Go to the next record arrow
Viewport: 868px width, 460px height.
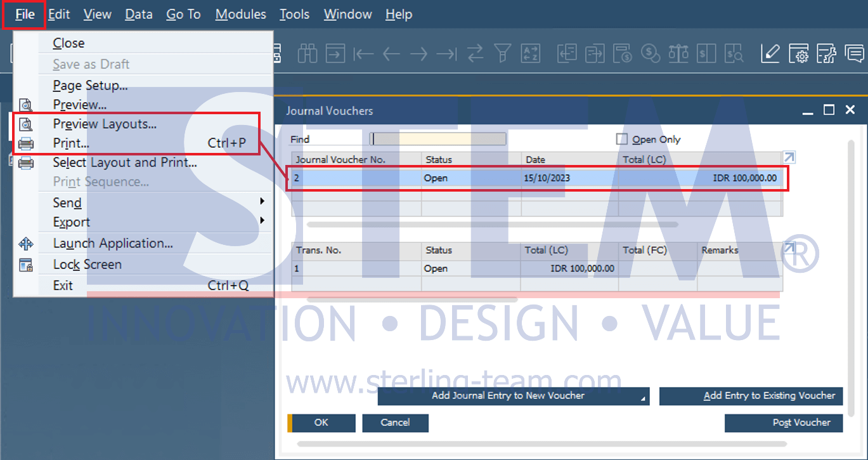pyautogui.click(x=418, y=54)
